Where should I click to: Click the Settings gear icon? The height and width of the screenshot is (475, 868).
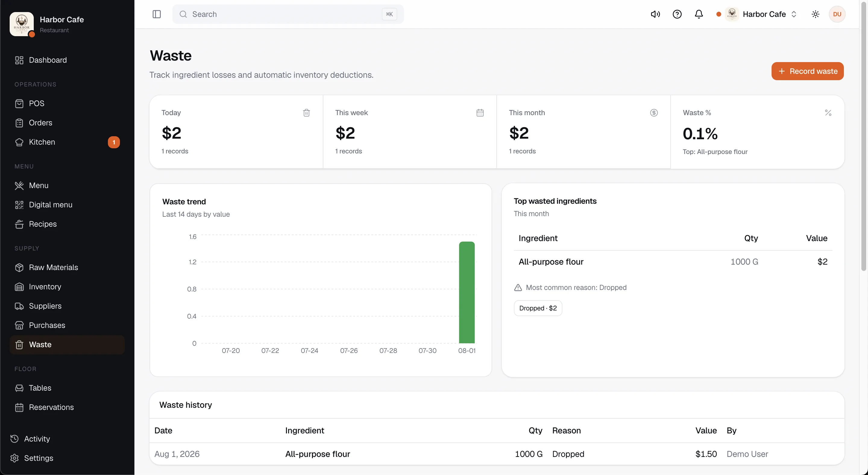click(x=14, y=458)
